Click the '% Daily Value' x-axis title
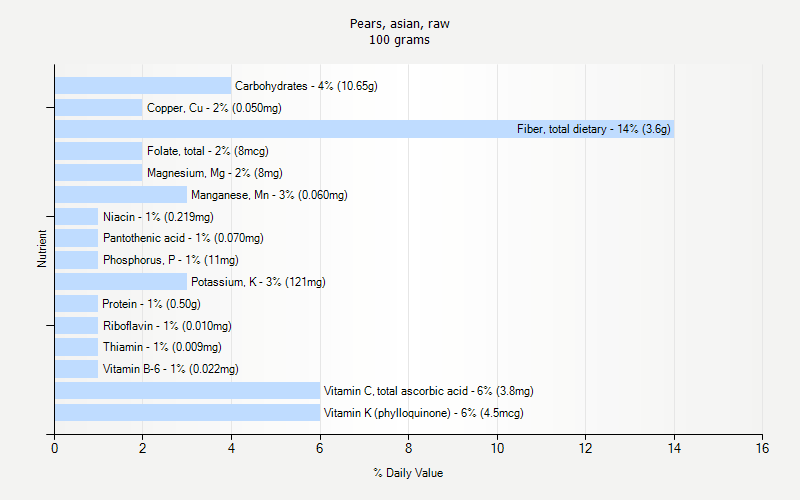Screen dimensions: 800x500 (408, 473)
